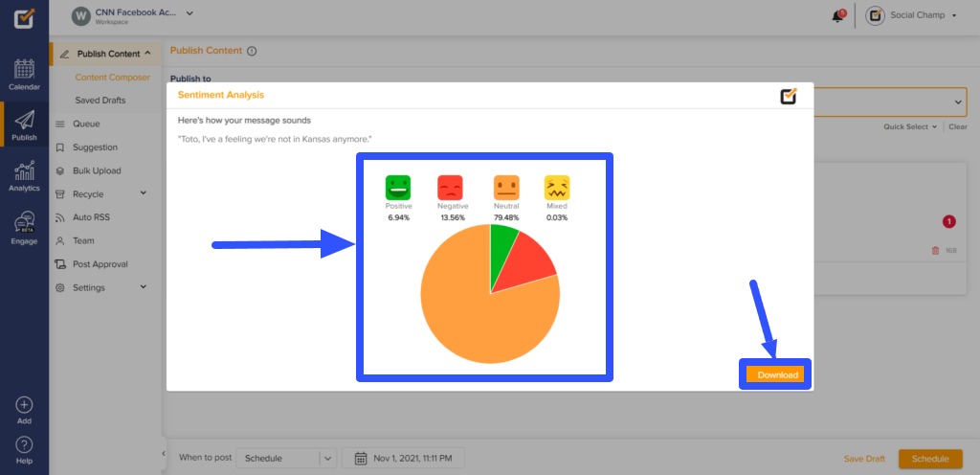Open Bulk Upload in the sidebar
980x475 pixels.
97,170
